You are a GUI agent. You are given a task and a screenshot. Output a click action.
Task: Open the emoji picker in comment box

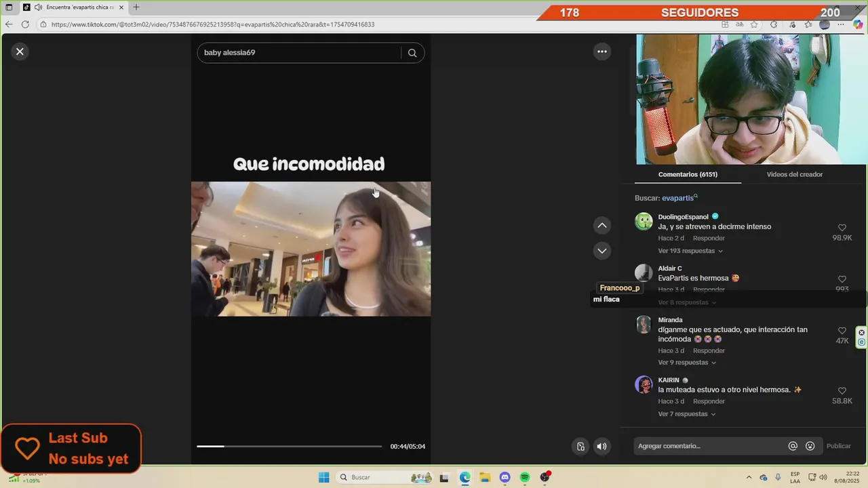[810, 446]
